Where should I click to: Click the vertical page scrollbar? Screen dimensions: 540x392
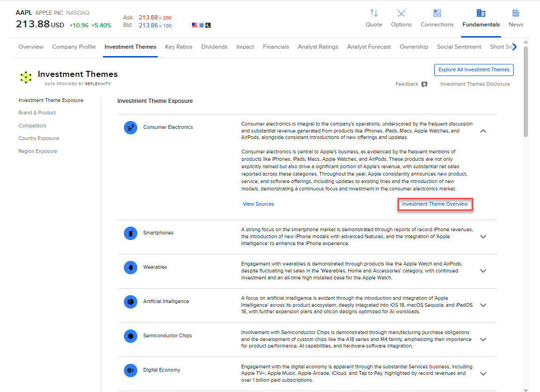coord(526,93)
